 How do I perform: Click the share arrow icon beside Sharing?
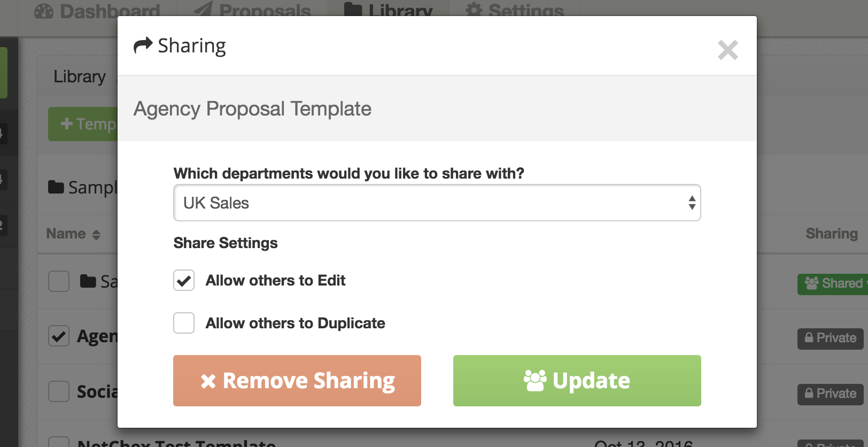point(143,45)
